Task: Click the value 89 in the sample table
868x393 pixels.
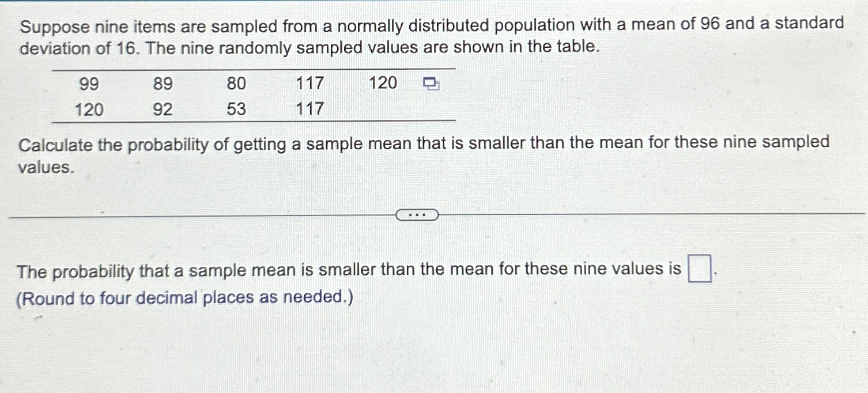Action: pos(163,84)
